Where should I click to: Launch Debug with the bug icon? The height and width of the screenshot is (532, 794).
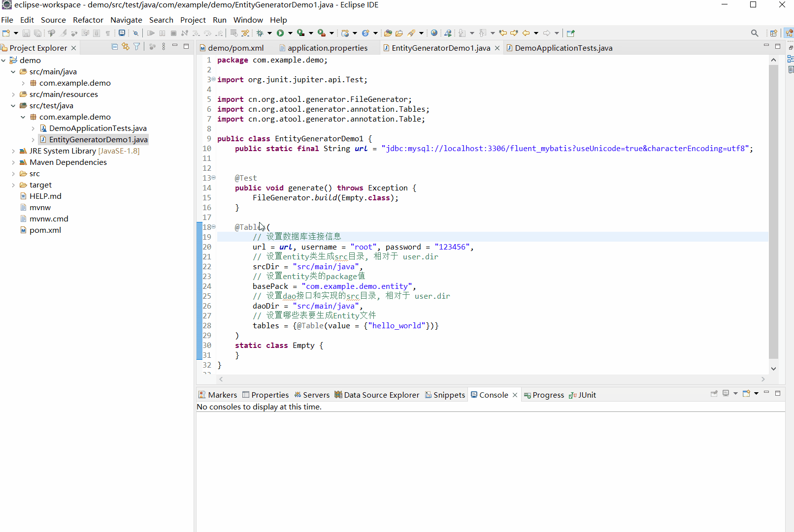(x=260, y=33)
